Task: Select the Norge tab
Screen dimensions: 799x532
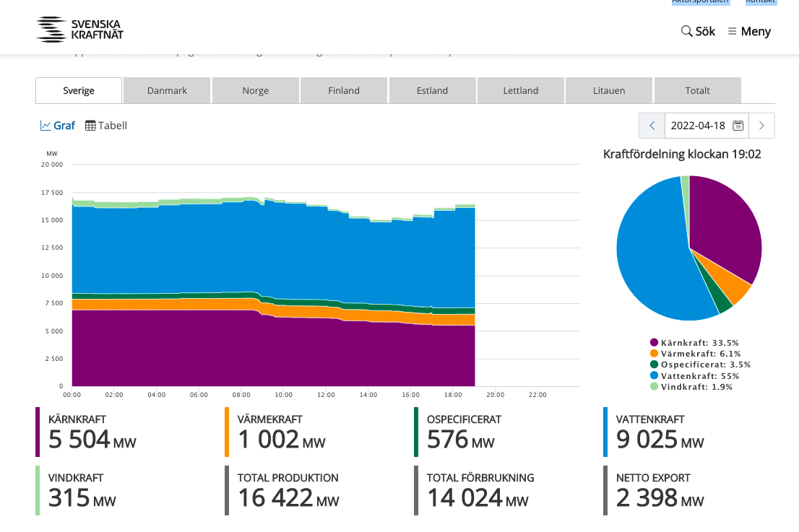Action: [255, 91]
